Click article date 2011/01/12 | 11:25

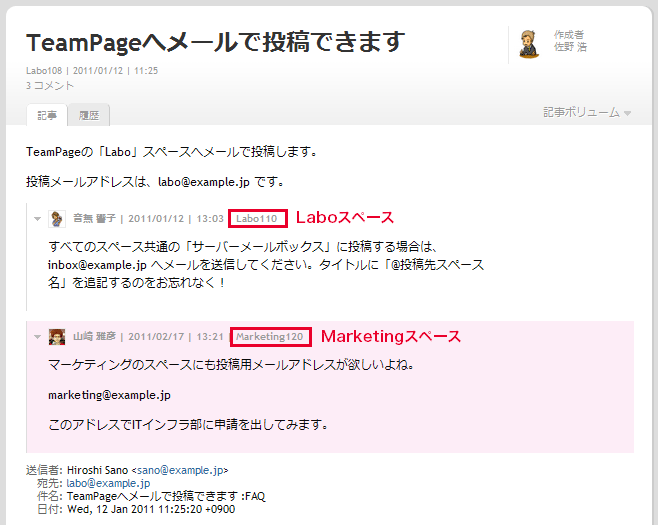point(115,71)
